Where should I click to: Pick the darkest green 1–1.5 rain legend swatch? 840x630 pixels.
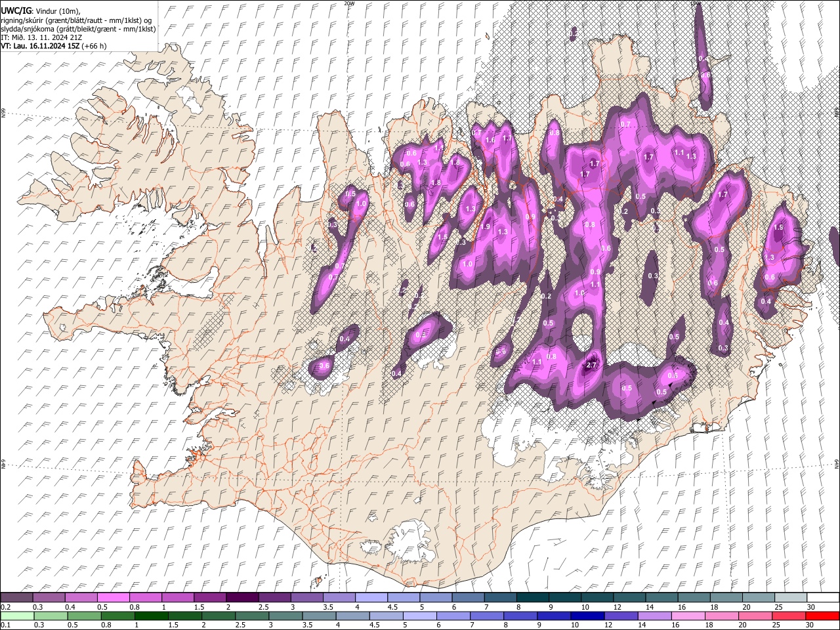151,616
